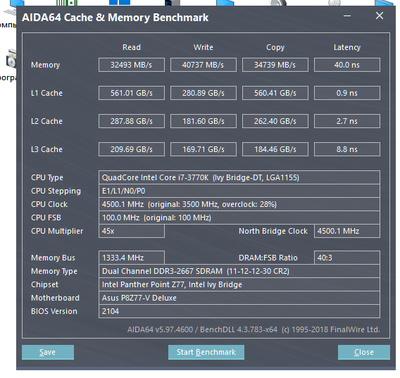Click L1 Cache Latency 0.9 ns

click(347, 93)
